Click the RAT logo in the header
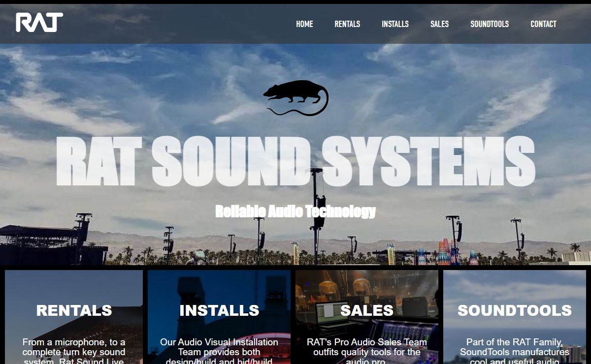Viewport: 591px width, 364px height. [39, 23]
